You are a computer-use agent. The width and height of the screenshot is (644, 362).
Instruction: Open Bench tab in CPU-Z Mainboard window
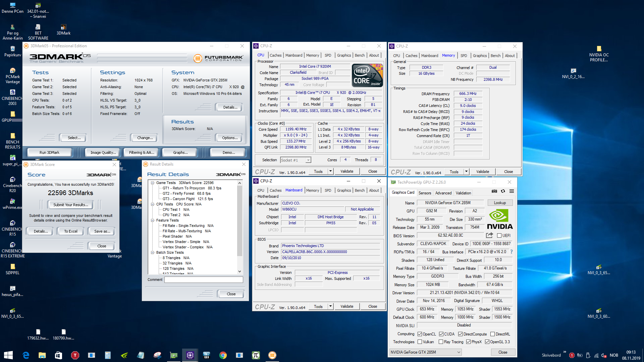click(360, 190)
